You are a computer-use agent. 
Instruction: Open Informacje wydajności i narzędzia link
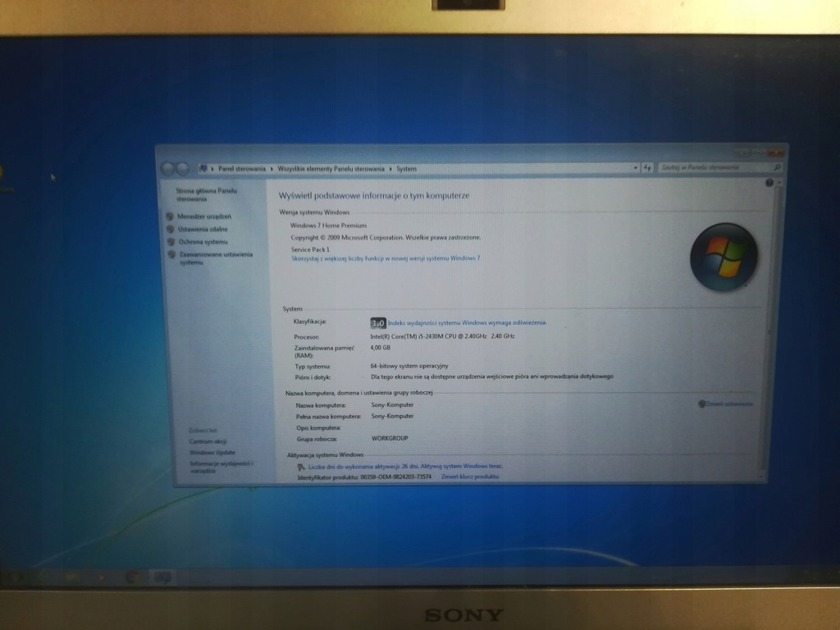click(x=221, y=467)
